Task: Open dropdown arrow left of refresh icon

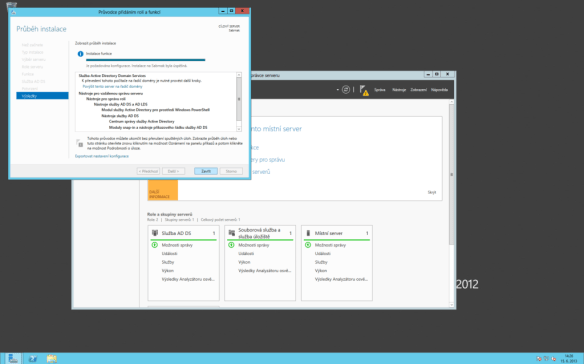Action: [x=337, y=90]
